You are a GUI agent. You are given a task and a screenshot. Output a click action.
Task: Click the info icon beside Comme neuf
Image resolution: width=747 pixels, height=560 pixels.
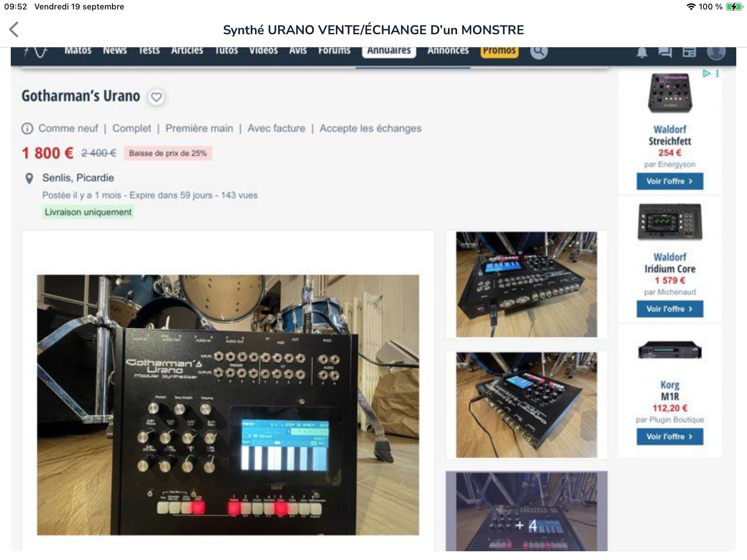(x=27, y=129)
